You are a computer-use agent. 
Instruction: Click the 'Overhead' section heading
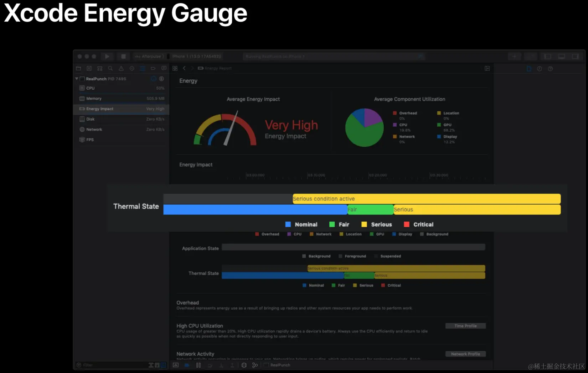(x=187, y=303)
